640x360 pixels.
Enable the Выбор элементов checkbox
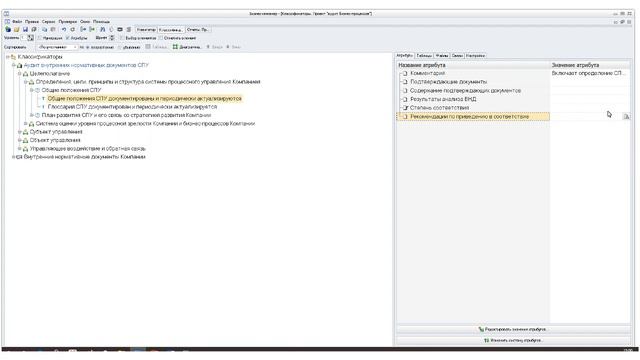tap(122, 38)
